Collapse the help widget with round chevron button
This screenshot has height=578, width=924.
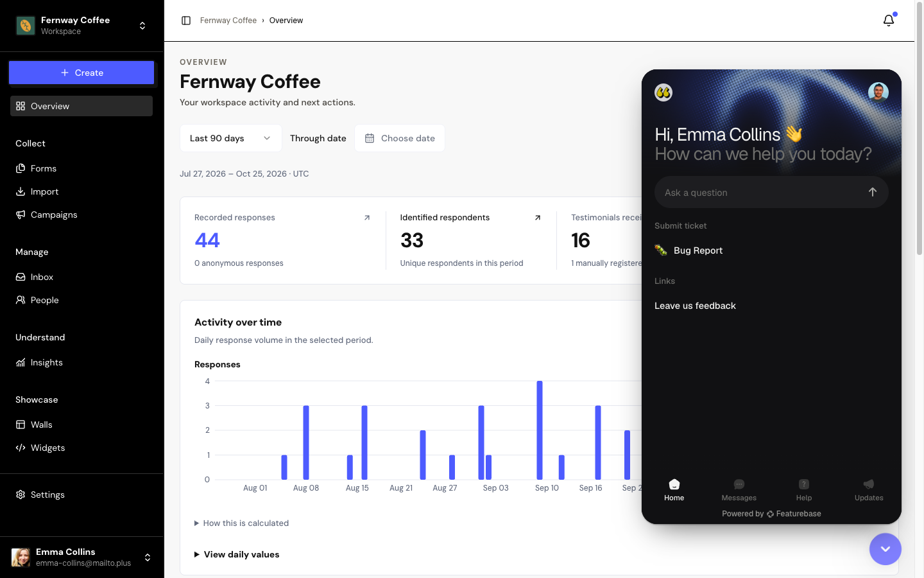tap(886, 549)
